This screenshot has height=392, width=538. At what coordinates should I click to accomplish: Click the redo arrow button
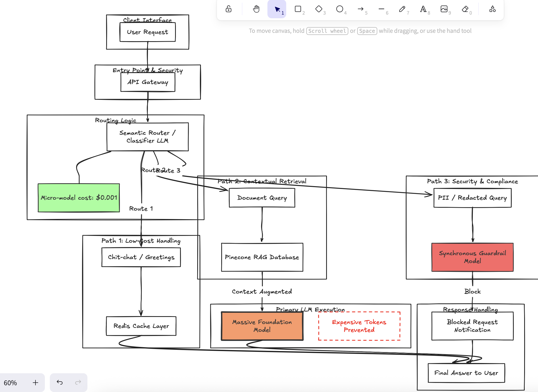(x=78, y=383)
